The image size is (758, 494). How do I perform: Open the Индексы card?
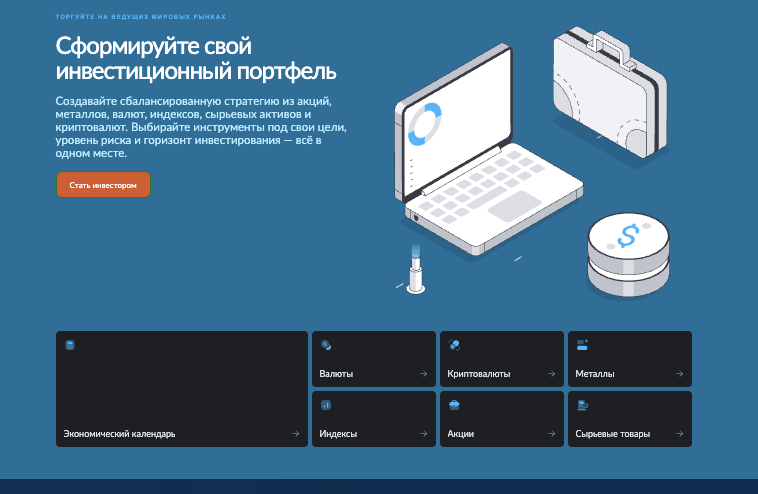(x=374, y=419)
